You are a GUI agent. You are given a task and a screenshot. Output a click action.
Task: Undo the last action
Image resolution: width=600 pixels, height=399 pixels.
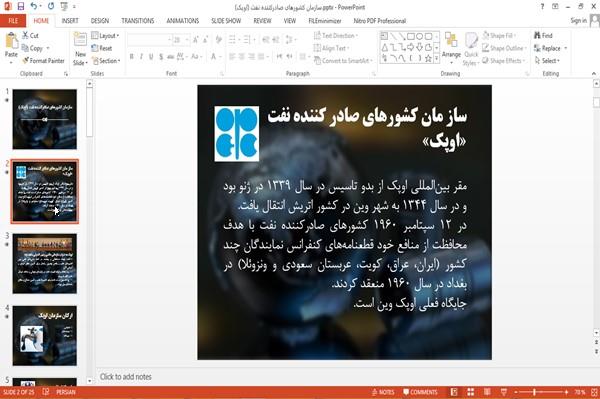click(x=34, y=7)
